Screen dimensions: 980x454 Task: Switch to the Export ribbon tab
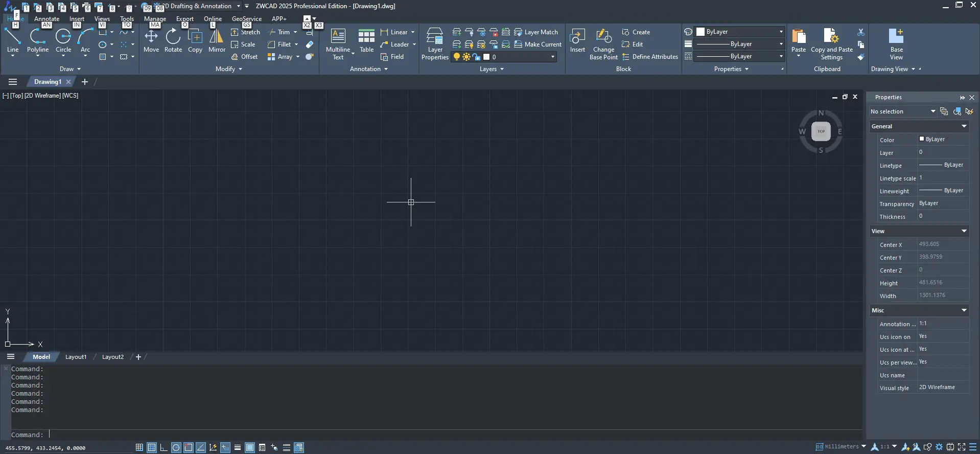(185, 19)
